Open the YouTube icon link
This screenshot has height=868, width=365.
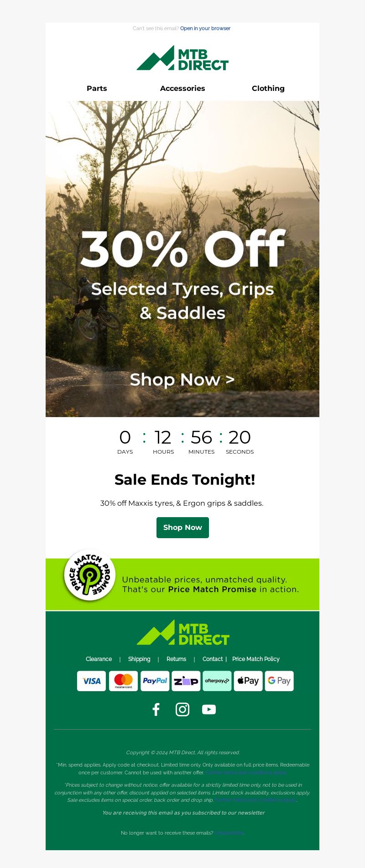(x=209, y=709)
